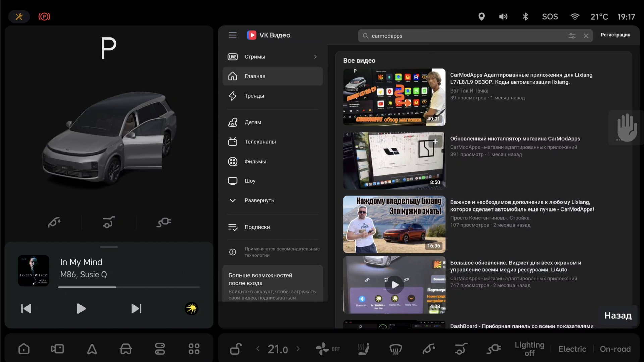Expand the Стримы submenu arrow
This screenshot has width=644, height=362.
tap(315, 57)
